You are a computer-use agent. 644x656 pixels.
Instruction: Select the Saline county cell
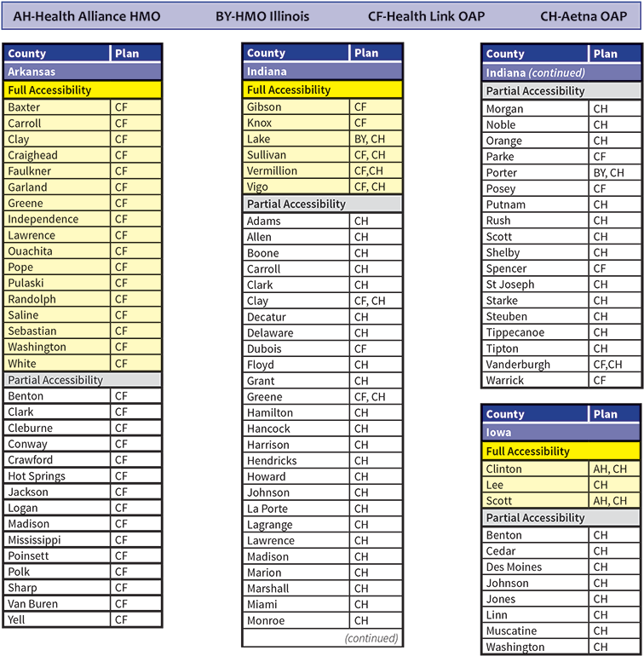tap(57, 315)
